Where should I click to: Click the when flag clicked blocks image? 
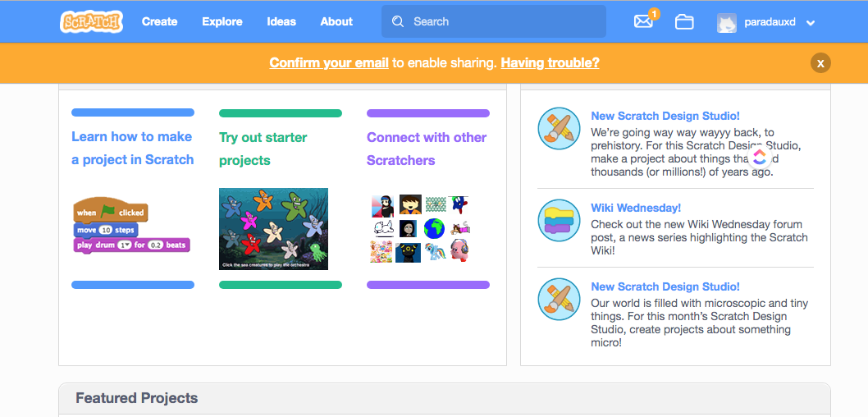click(x=132, y=226)
